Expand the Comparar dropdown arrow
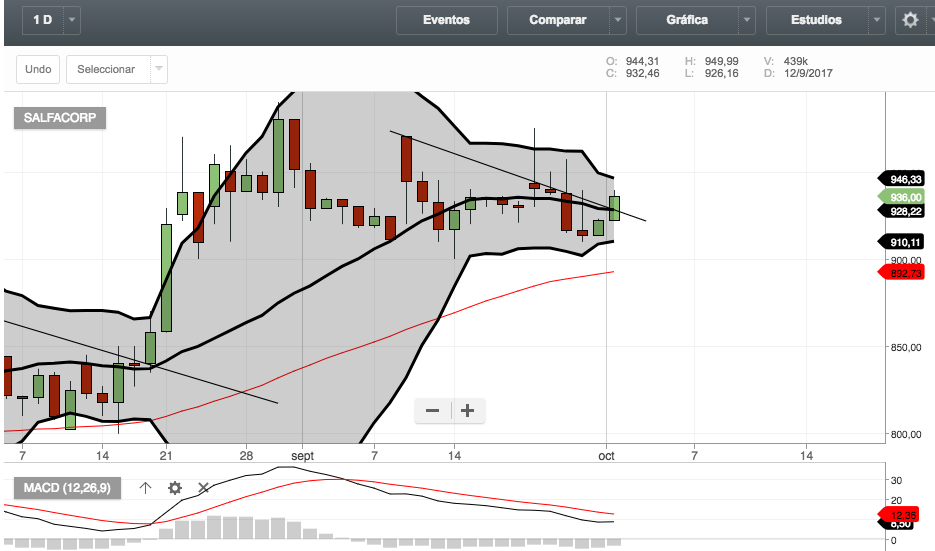 click(x=618, y=20)
